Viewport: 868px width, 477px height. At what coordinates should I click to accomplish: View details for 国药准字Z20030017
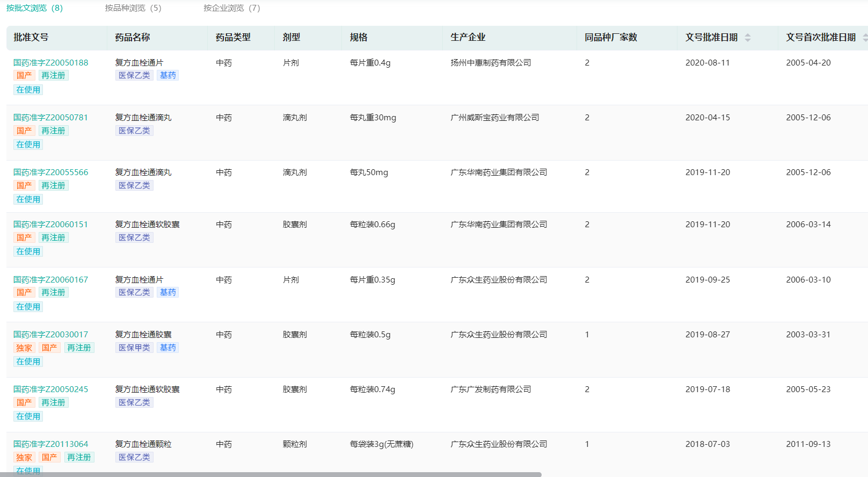pos(51,335)
